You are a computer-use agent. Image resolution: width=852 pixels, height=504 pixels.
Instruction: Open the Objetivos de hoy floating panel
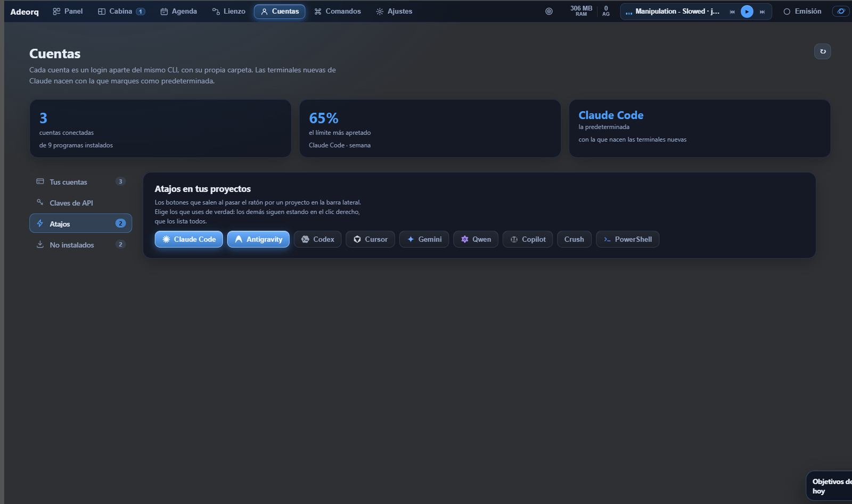pos(830,486)
